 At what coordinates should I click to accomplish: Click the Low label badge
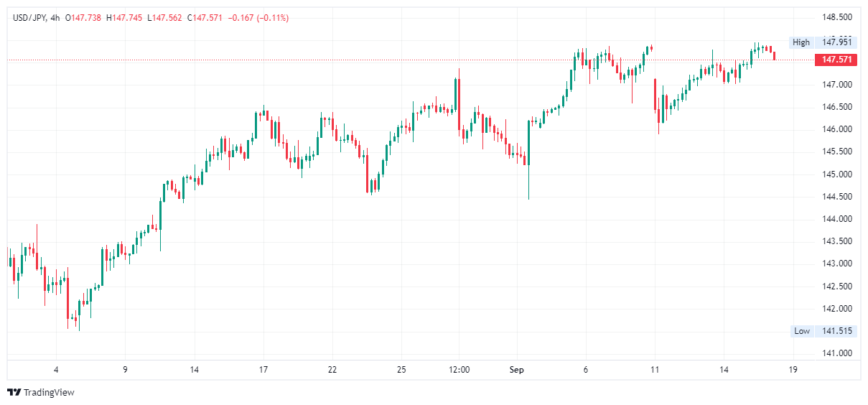point(802,331)
